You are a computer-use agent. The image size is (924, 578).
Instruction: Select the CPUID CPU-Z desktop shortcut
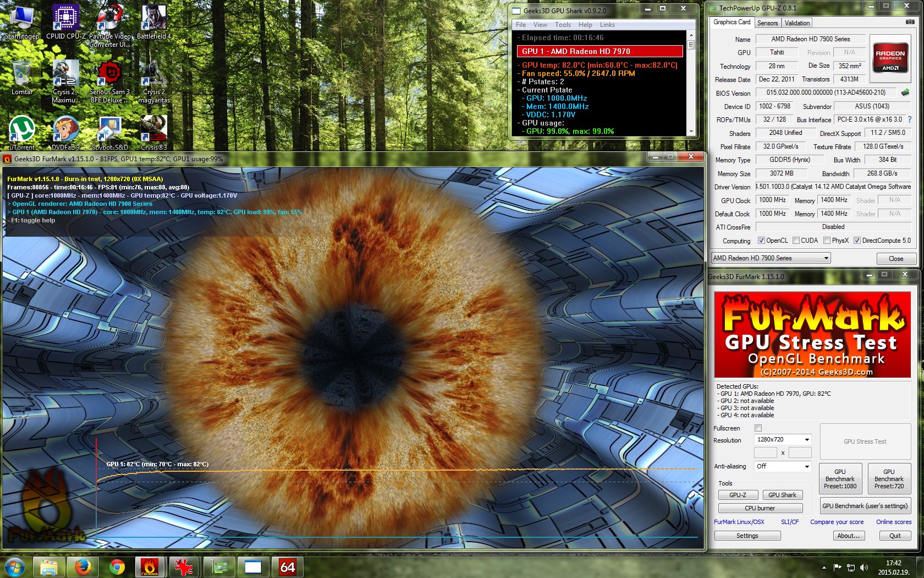click(66, 22)
